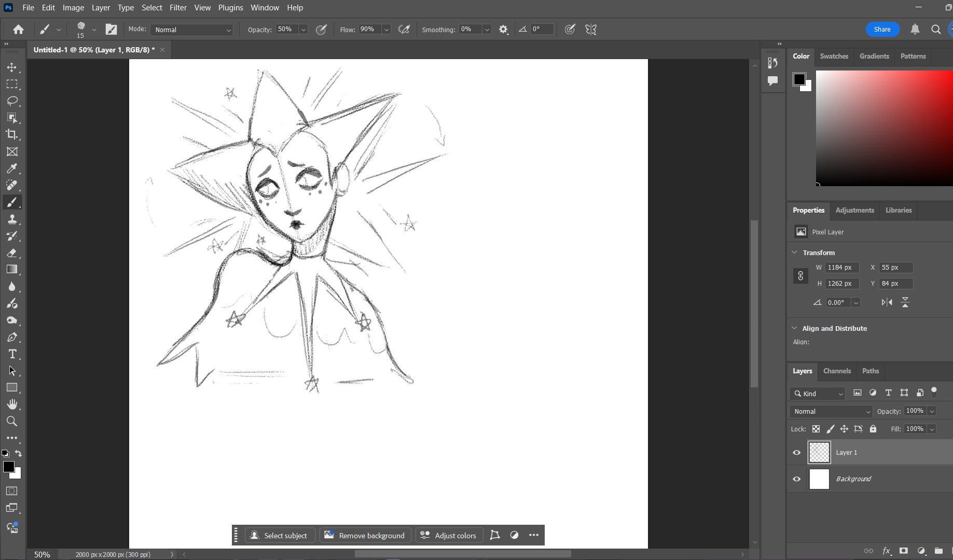Toggle link between width and height
953x560 pixels.
coord(800,276)
